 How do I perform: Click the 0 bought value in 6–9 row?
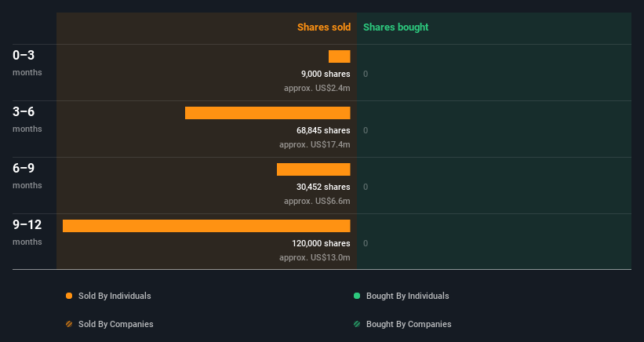(x=366, y=187)
